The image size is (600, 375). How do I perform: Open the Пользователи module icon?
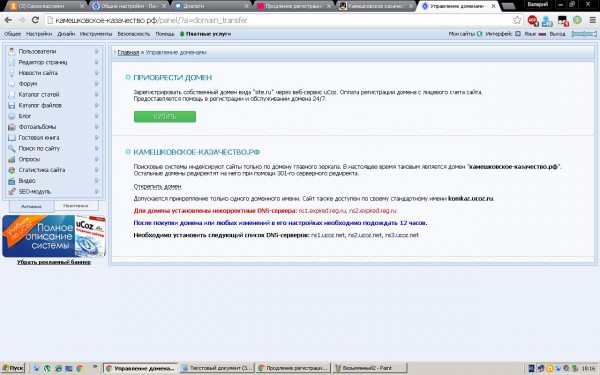12,51
